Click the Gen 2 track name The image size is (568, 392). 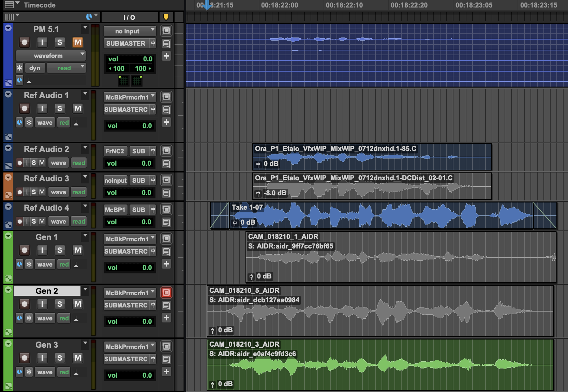tap(47, 291)
